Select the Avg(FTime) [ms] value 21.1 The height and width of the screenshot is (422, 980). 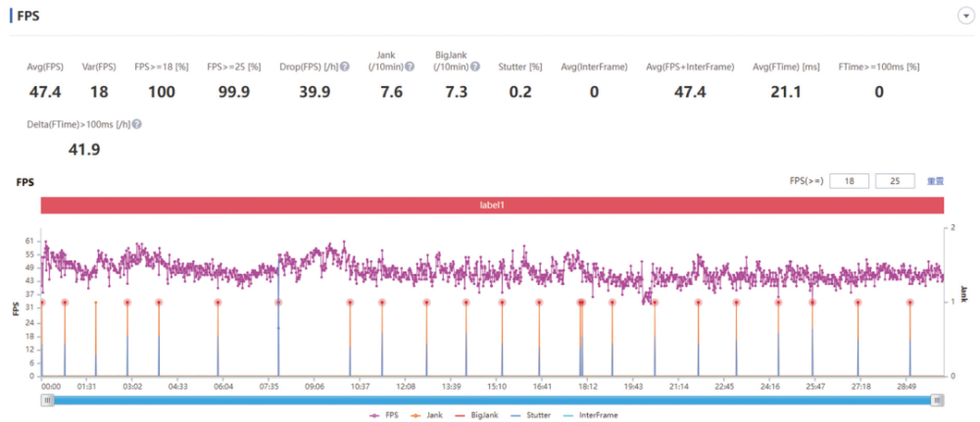pos(786,92)
